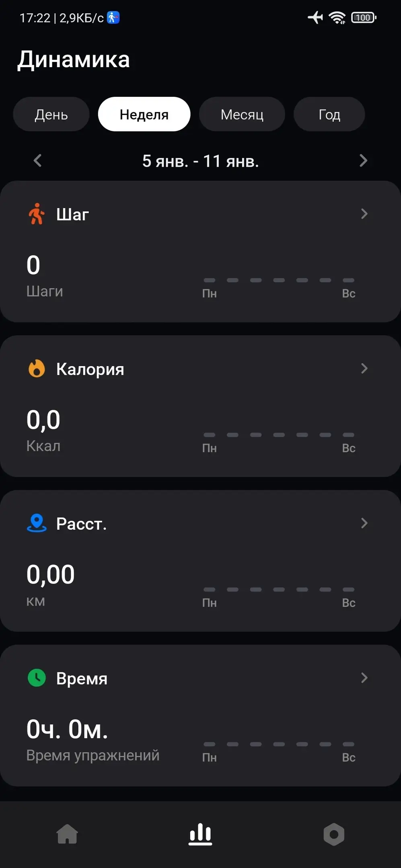Select the Год period tab
The image size is (401, 868).
tap(329, 115)
